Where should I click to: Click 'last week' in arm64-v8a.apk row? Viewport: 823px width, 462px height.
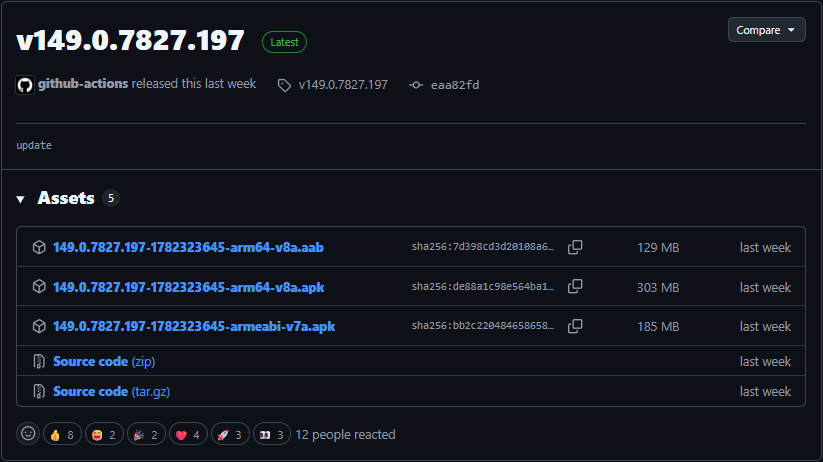pos(765,288)
